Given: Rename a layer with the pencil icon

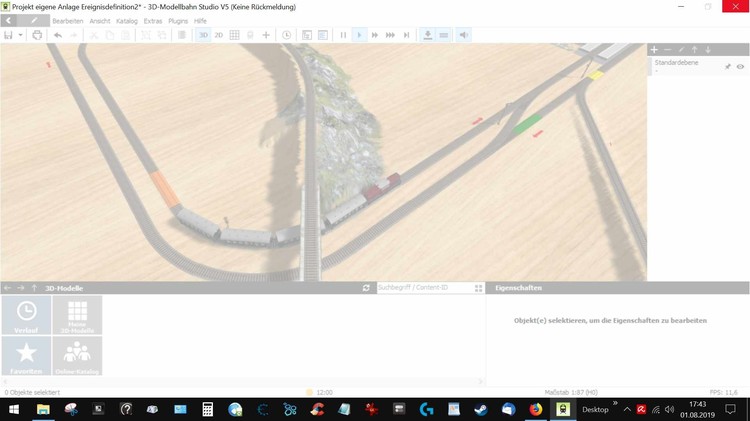Looking at the screenshot, I should [681, 49].
